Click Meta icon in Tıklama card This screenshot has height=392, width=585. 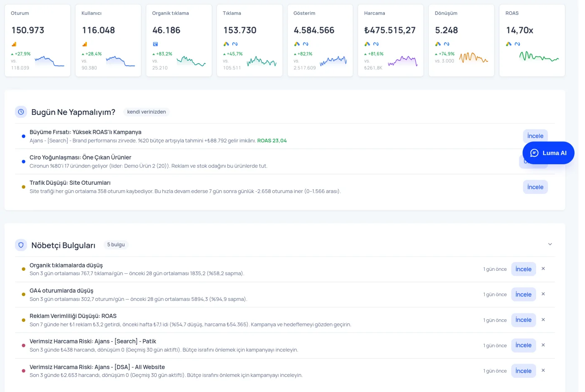[x=235, y=44]
